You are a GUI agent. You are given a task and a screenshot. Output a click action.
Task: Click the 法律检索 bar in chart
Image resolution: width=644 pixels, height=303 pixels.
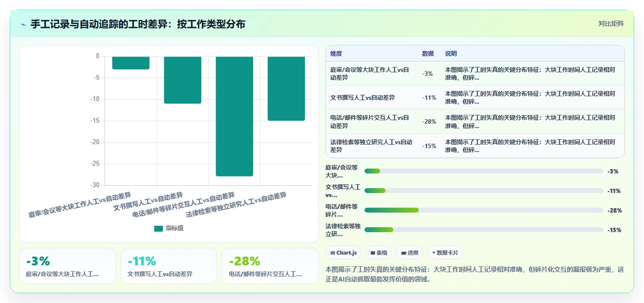coord(286,88)
